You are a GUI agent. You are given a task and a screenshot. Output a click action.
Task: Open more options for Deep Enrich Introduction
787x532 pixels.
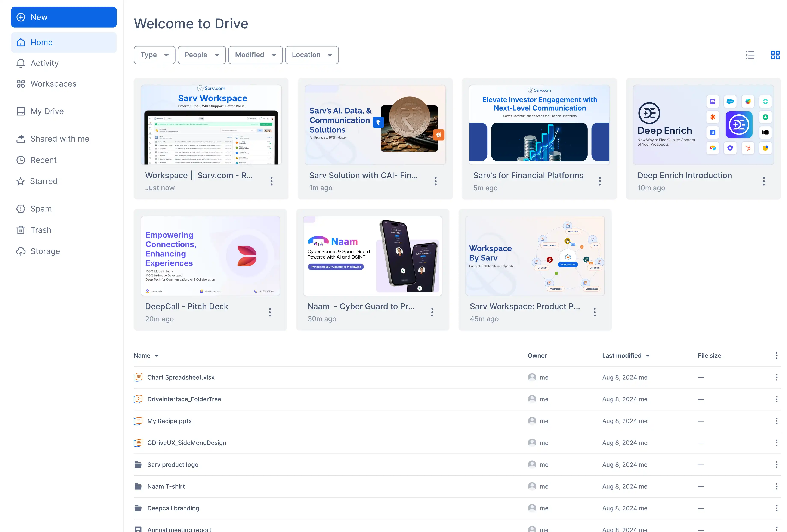764,181
